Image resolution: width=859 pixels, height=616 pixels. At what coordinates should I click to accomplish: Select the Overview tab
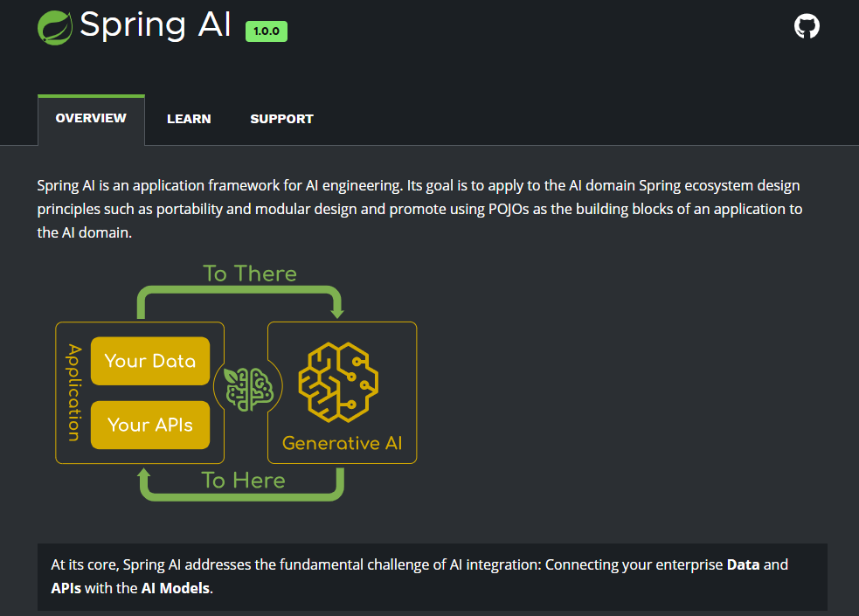[x=91, y=118]
